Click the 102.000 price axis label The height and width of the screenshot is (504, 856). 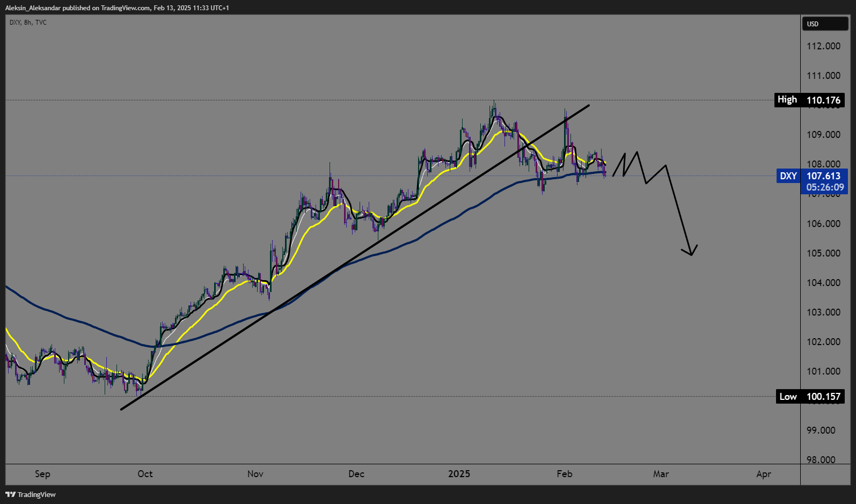(823, 342)
